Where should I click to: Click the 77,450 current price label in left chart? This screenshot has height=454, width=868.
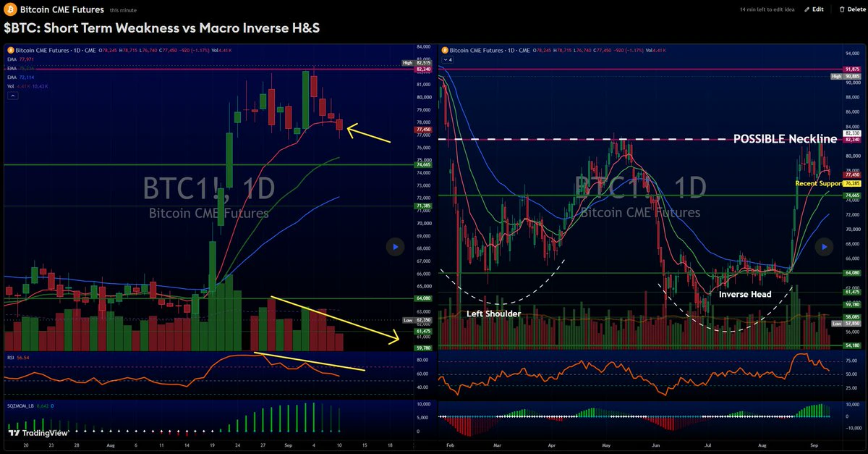tap(423, 130)
